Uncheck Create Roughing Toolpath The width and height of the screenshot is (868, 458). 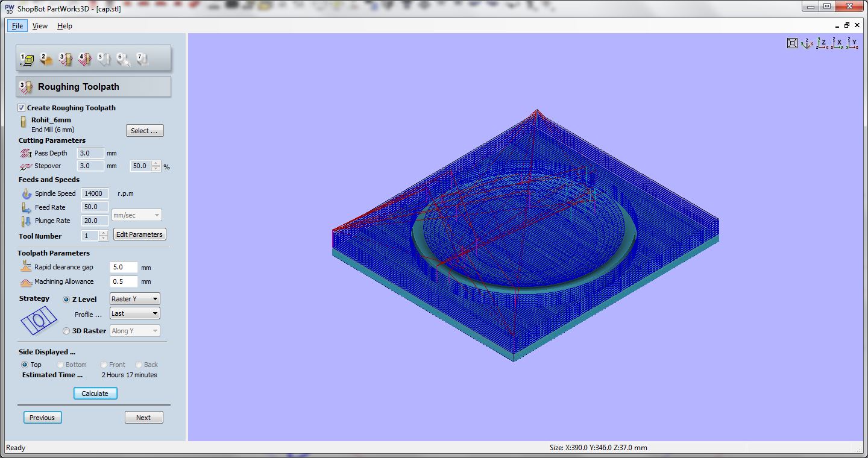click(22, 108)
